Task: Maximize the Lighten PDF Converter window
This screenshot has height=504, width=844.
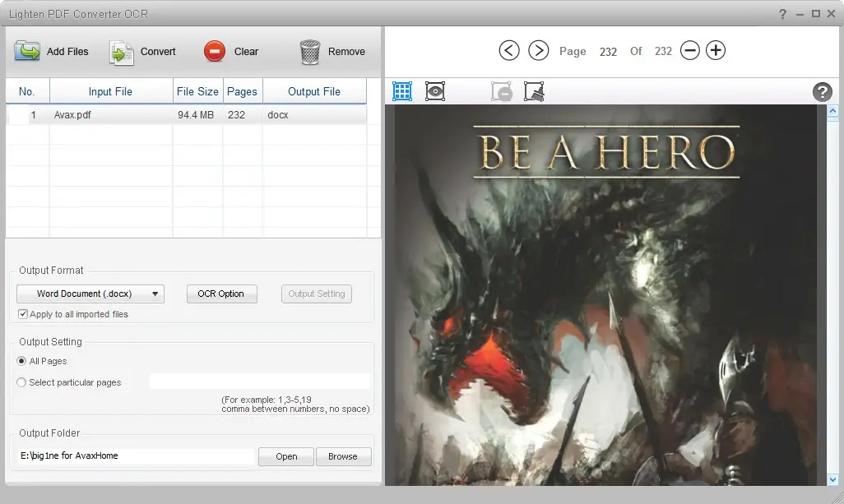Action: 816,14
